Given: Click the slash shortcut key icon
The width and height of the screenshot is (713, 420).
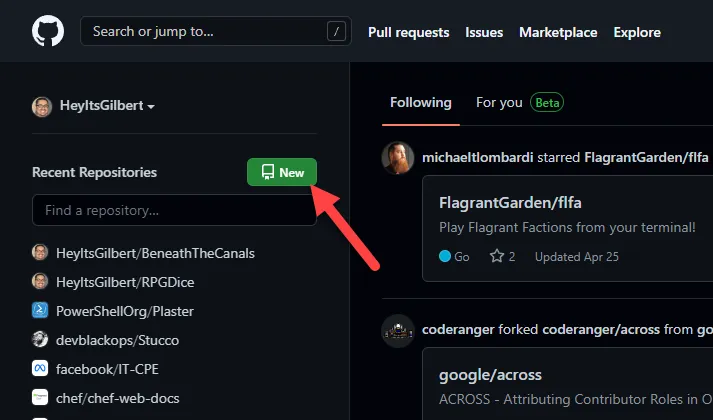Looking at the screenshot, I should coord(336,31).
